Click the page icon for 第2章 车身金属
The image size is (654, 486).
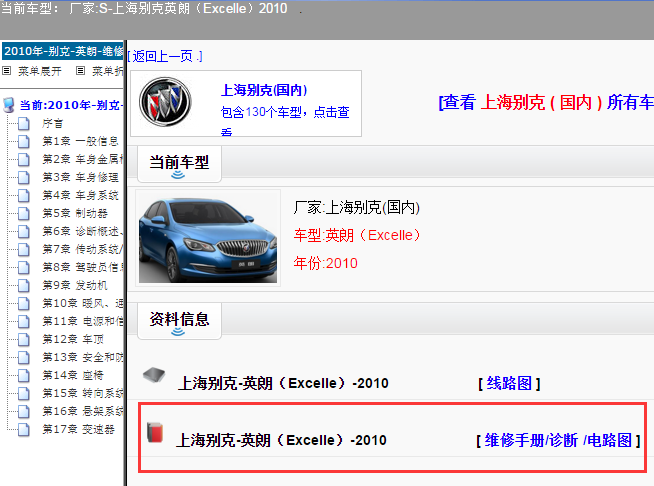coord(24,159)
